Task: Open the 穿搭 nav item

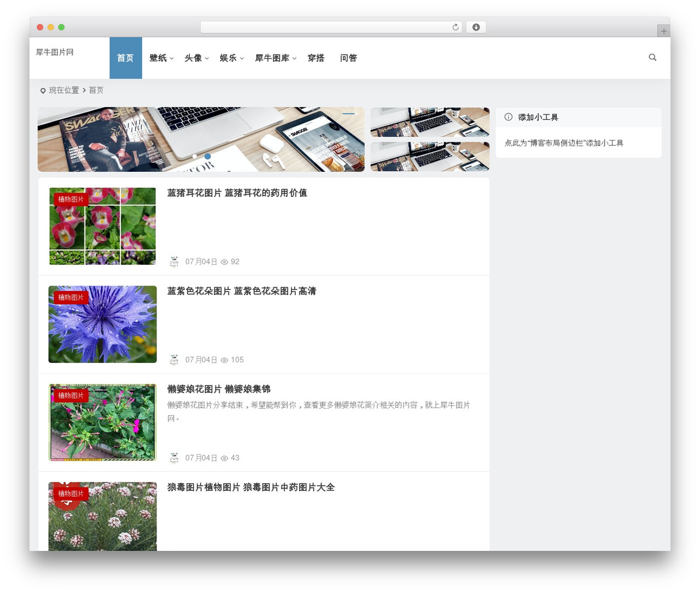Action: 316,58
